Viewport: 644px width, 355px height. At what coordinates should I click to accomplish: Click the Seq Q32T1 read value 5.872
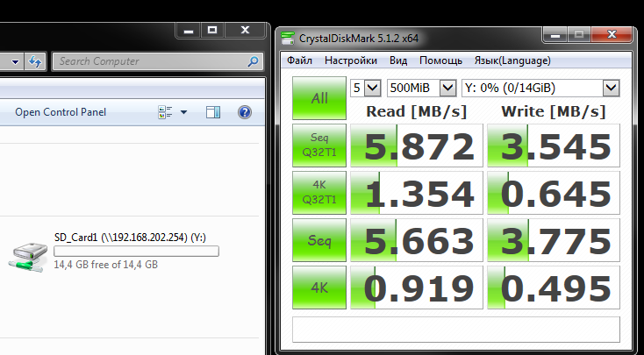[417, 146]
